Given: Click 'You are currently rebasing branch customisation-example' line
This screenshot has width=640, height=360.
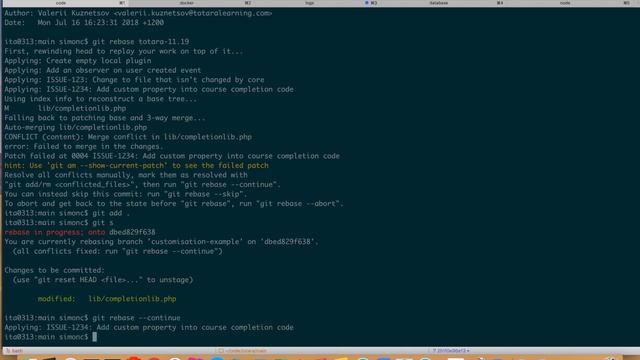Looking at the screenshot, I should (x=161, y=242).
